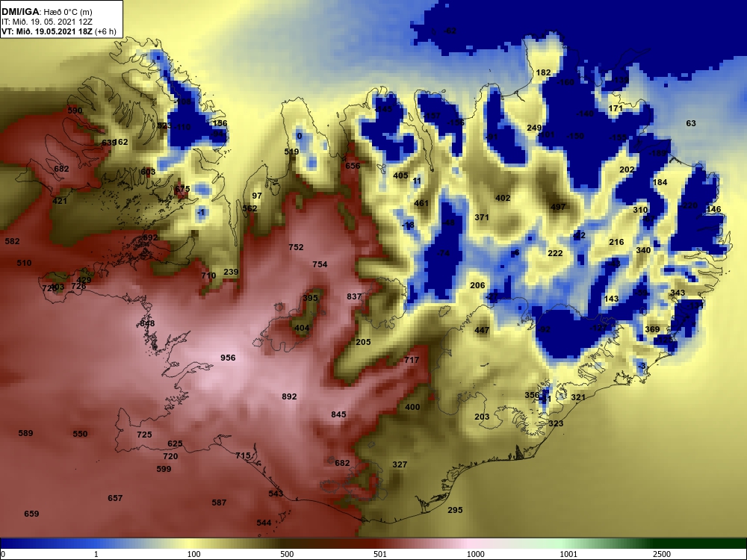Select the 754 map value
Screen dimensions: 747x560
pos(320,264)
